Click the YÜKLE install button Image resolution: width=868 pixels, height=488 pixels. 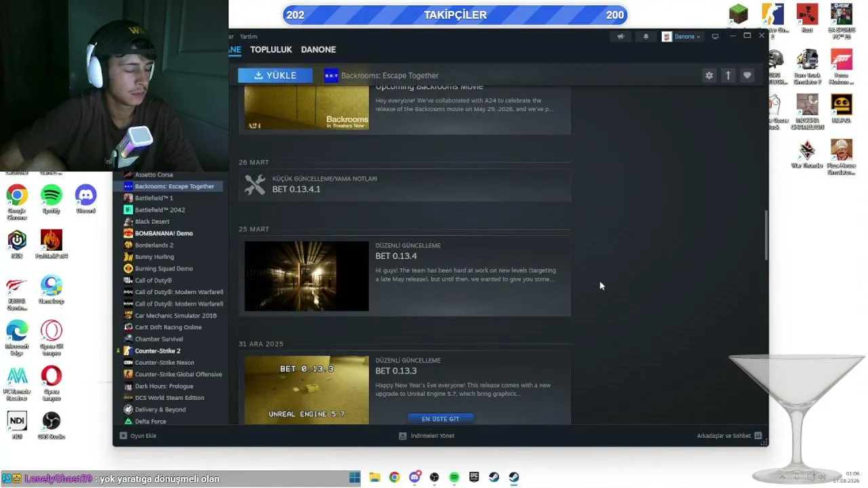(275, 75)
